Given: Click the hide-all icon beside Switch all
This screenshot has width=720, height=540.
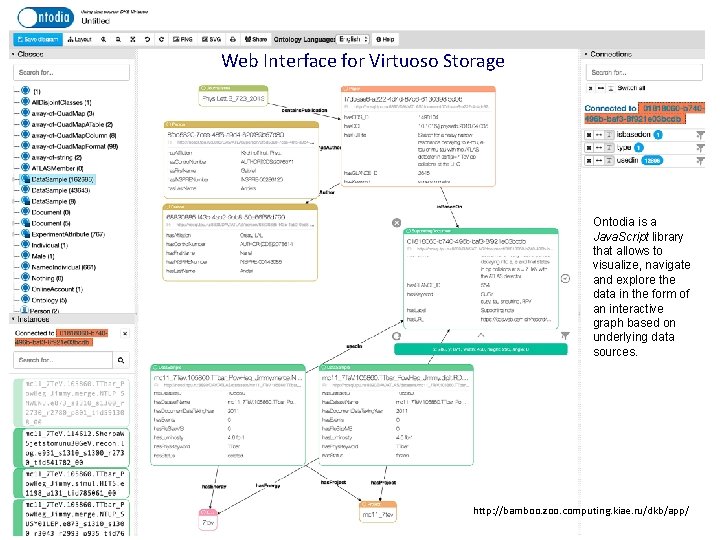Looking at the screenshot, I should tap(590, 88).
